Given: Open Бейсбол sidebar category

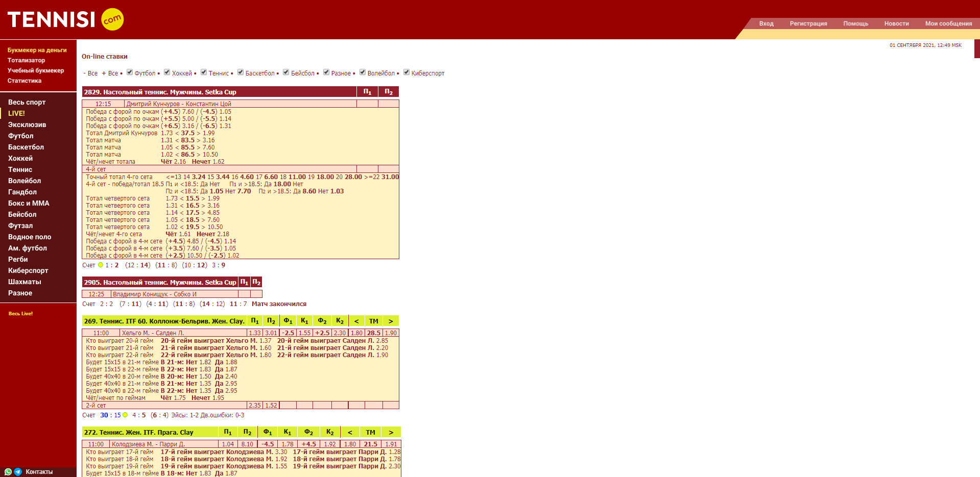Looking at the screenshot, I should tap(22, 214).
